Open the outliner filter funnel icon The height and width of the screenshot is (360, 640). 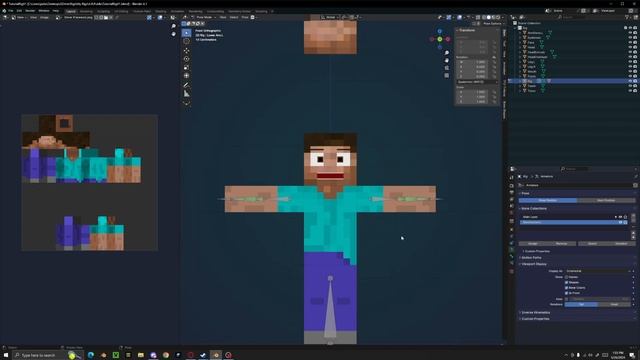tap(627, 17)
